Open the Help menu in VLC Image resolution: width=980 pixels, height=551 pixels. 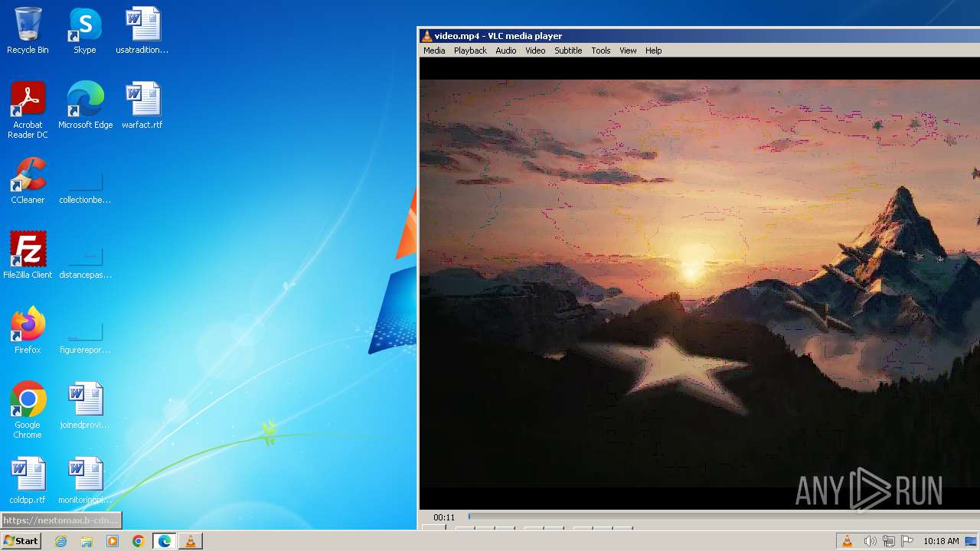coord(653,51)
